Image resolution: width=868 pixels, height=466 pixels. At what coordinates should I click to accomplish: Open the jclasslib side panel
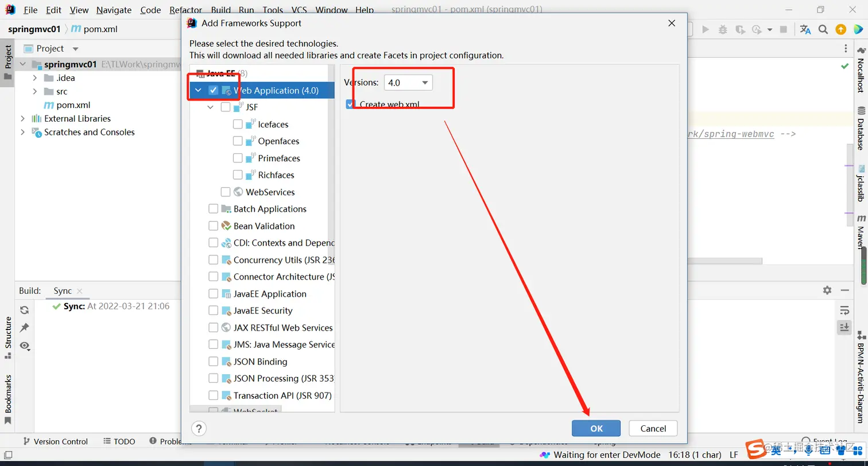point(861,184)
